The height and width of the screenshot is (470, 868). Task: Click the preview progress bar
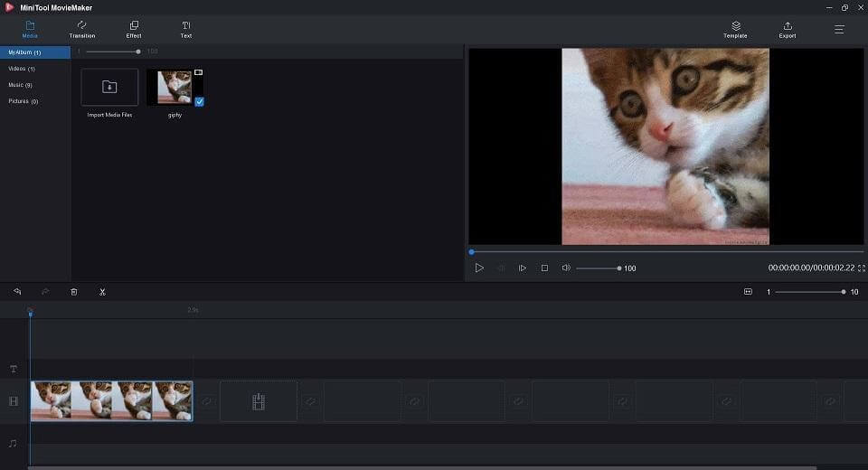click(666, 252)
